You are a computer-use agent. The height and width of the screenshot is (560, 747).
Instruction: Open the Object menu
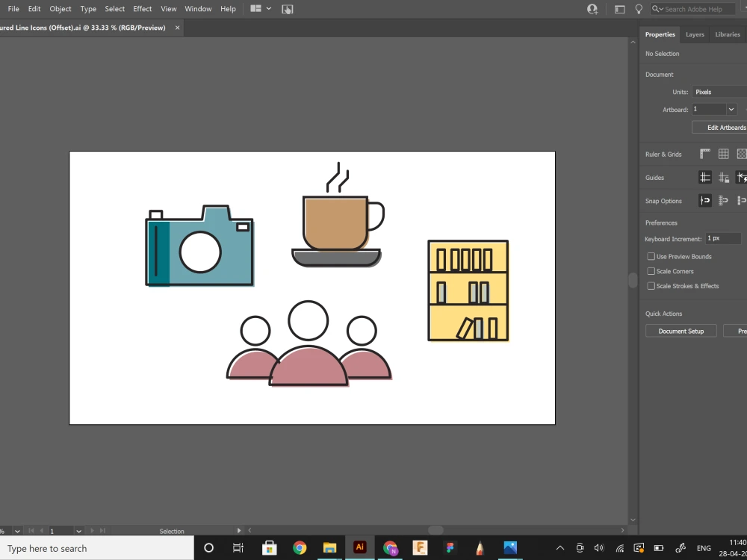(x=61, y=8)
